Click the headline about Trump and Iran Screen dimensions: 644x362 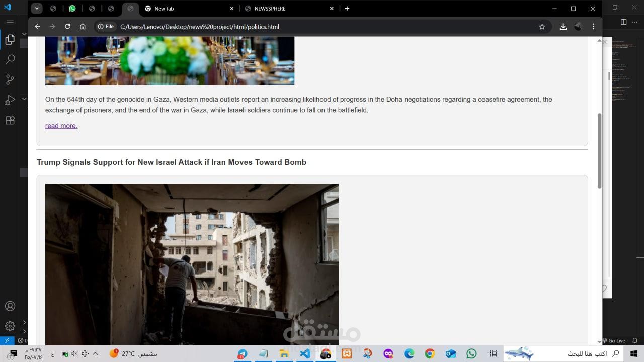(172, 162)
